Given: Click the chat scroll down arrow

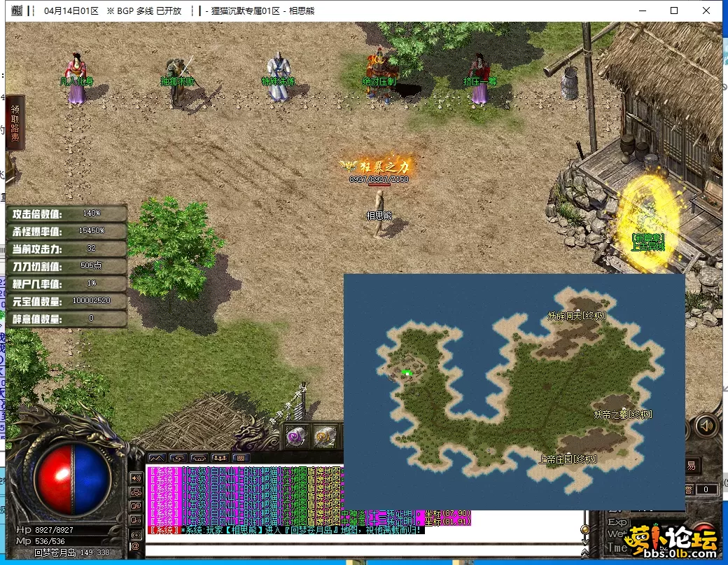Looking at the screenshot, I should [585, 541].
